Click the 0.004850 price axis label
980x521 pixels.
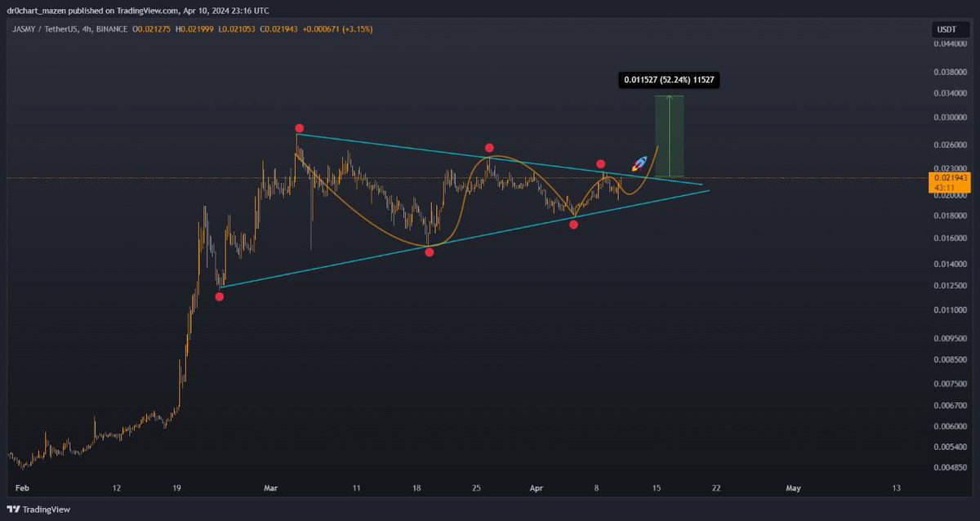point(949,469)
